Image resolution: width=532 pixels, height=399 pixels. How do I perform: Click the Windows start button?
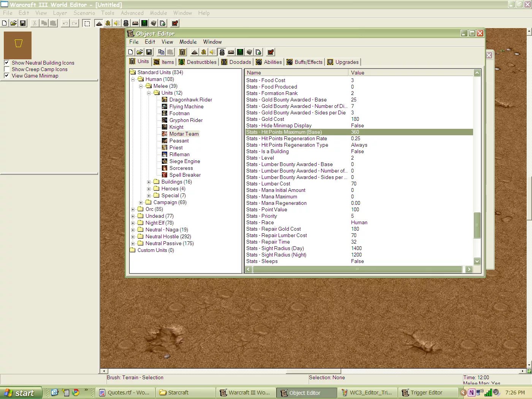click(x=21, y=393)
